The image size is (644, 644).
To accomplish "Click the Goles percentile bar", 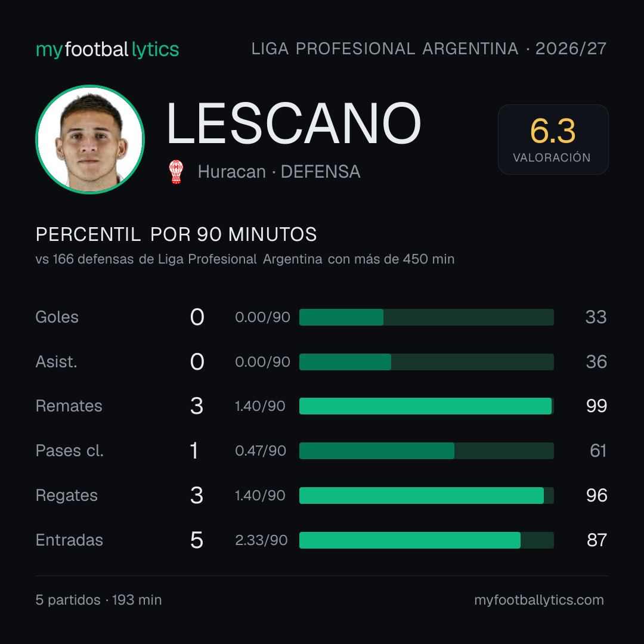I will (x=426, y=317).
